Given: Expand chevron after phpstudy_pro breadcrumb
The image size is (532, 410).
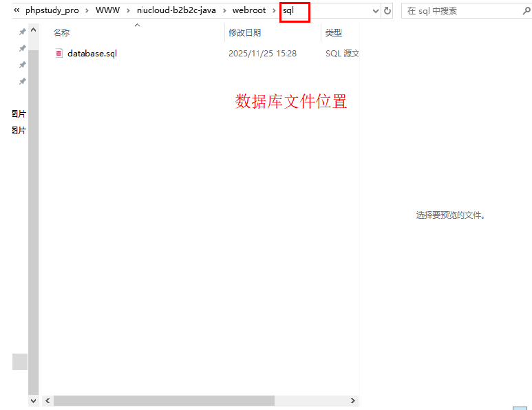Looking at the screenshot, I should [x=87, y=11].
